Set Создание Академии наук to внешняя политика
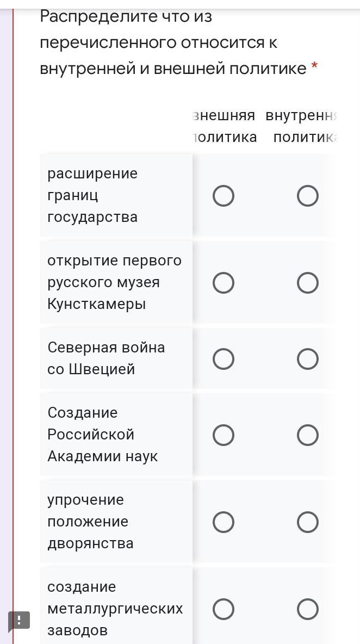Image resolution: width=360 pixels, height=644 pixels. pos(224,435)
